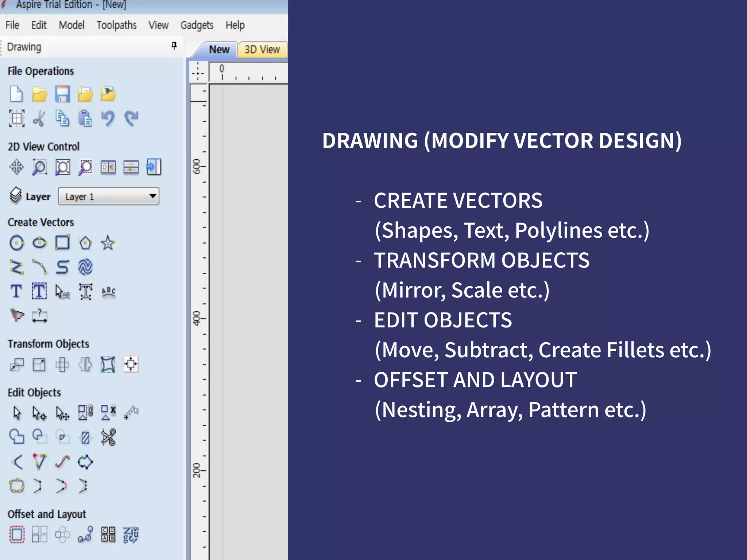
Task: Toggle the Drawing panel pin
Action: pyautogui.click(x=174, y=46)
